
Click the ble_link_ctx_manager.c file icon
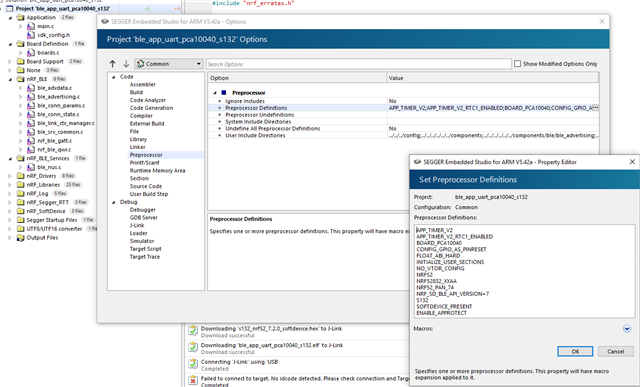coord(31,123)
